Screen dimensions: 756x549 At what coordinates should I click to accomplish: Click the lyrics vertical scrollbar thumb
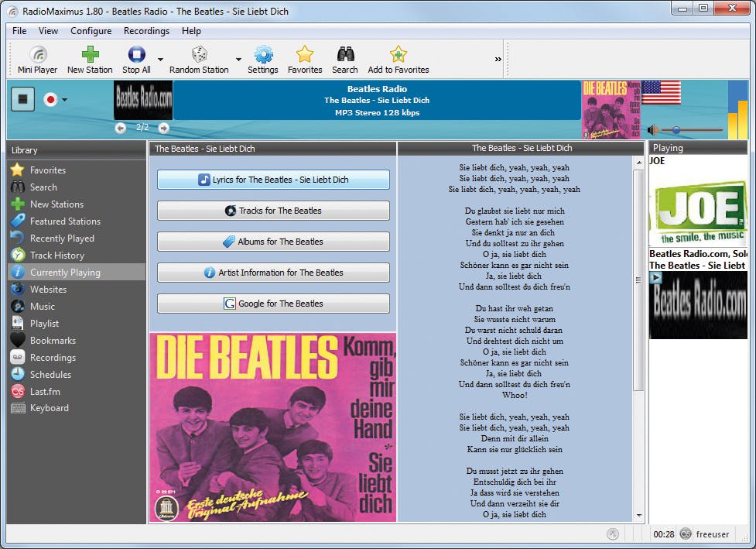(639, 280)
